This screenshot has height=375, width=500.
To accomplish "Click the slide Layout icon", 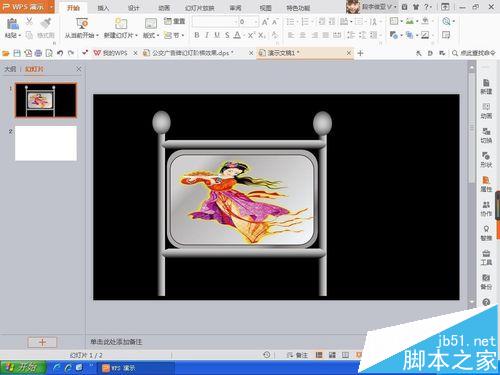I will coord(151,24).
